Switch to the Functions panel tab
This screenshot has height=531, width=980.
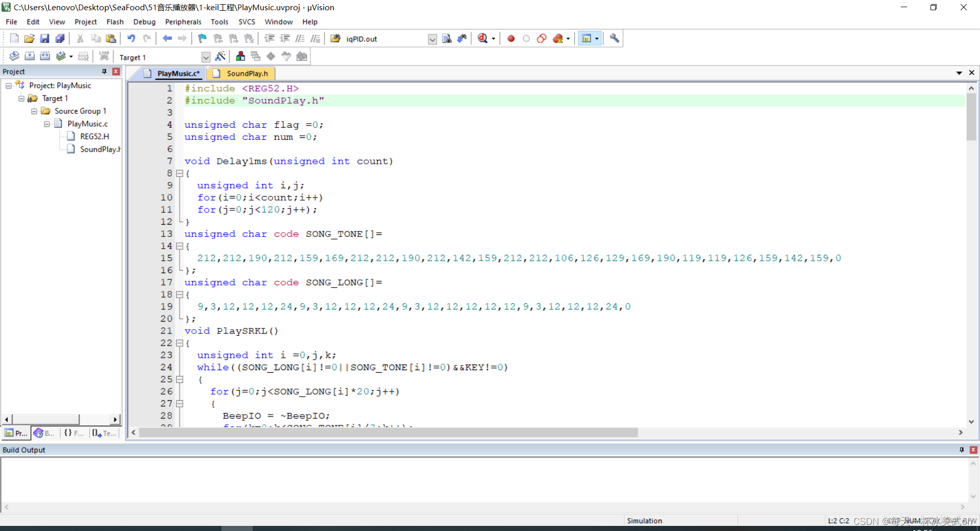click(74, 433)
